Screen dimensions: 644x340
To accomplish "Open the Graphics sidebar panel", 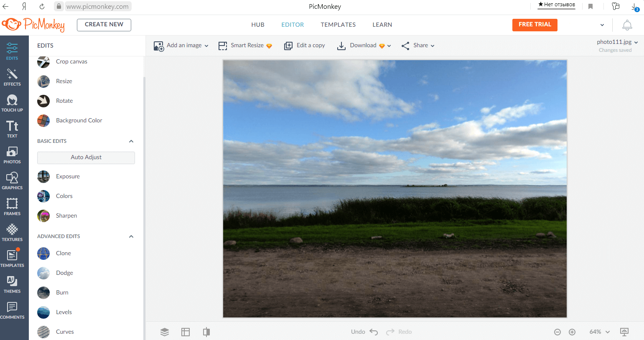I will tap(12, 181).
